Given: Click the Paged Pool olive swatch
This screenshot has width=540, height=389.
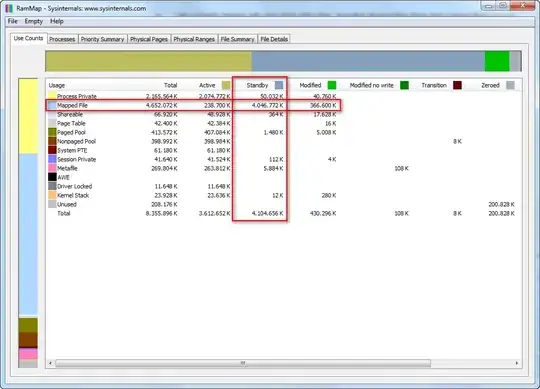Looking at the screenshot, I should pos(52,132).
